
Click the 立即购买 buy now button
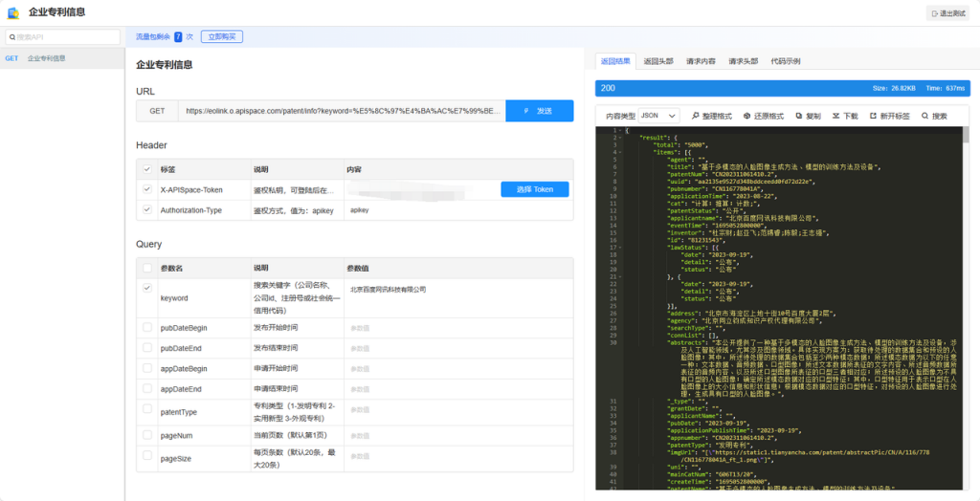pos(222,37)
